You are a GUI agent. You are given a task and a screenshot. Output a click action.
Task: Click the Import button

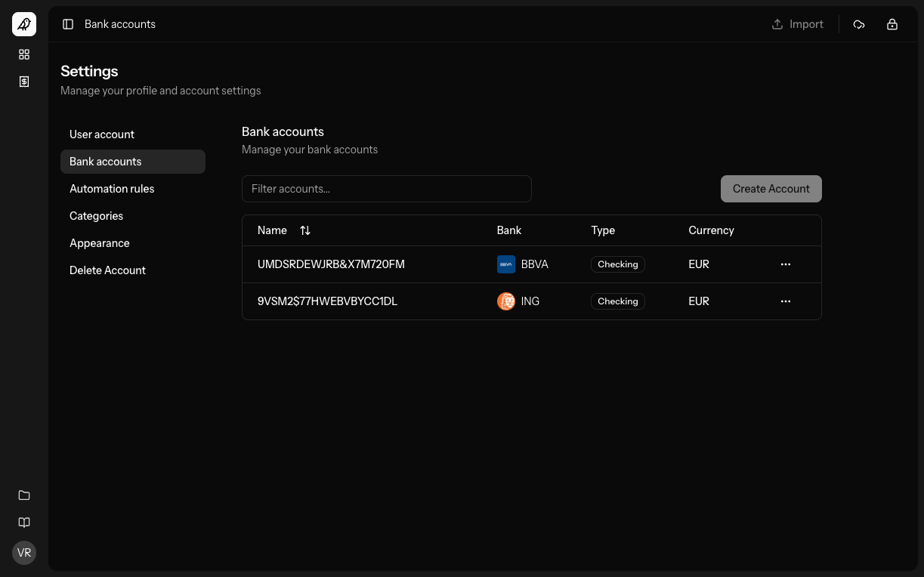[798, 24]
